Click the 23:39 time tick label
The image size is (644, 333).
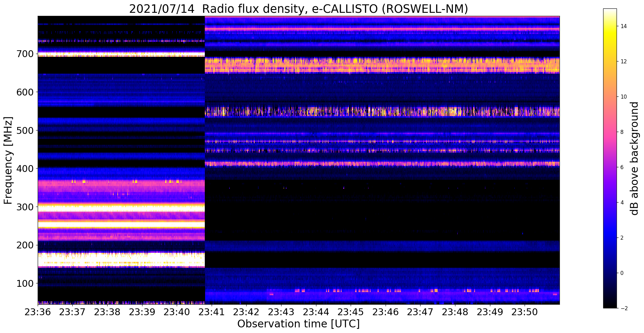pyautogui.click(x=142, y=312)
